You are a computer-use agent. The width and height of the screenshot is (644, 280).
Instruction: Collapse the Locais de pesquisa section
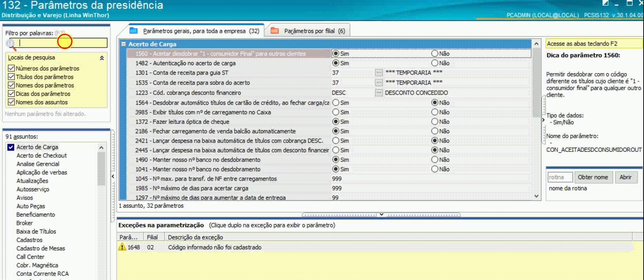pyautogui.click(x=102, y=58)
